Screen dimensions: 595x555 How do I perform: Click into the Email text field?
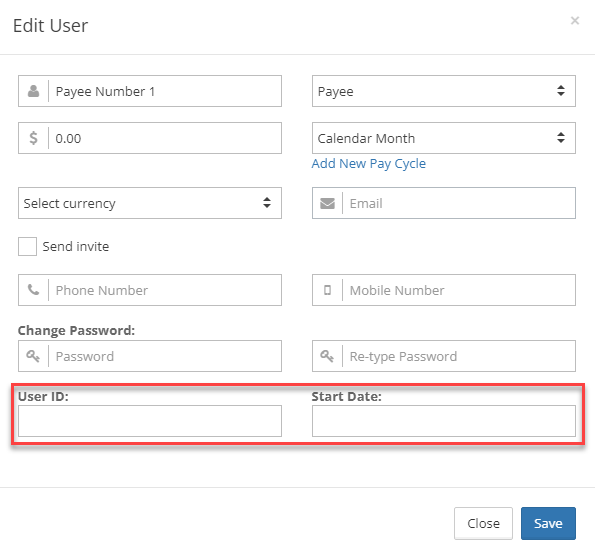click(459, 203)
